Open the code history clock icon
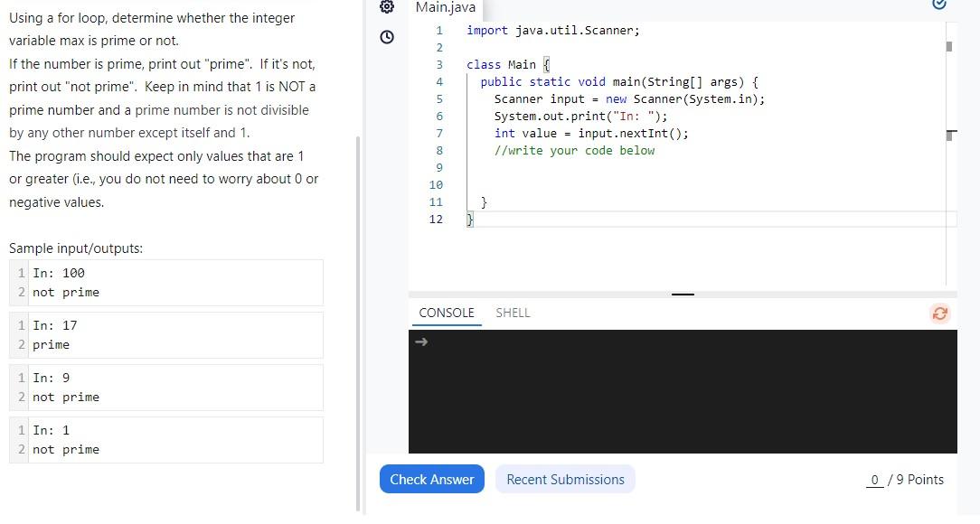Image resolution: width=980 pixels, height=524 pixels. (x=387, y=37)
